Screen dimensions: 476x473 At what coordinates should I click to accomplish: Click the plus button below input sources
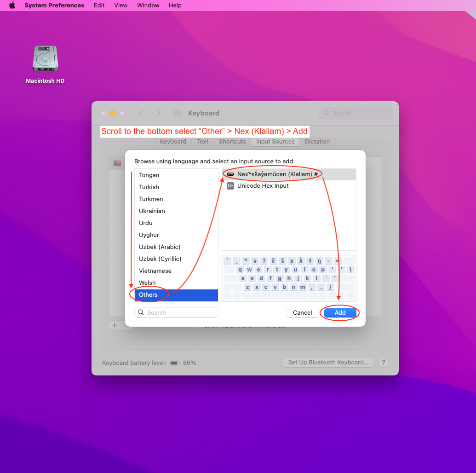click(x=115, y=325)
